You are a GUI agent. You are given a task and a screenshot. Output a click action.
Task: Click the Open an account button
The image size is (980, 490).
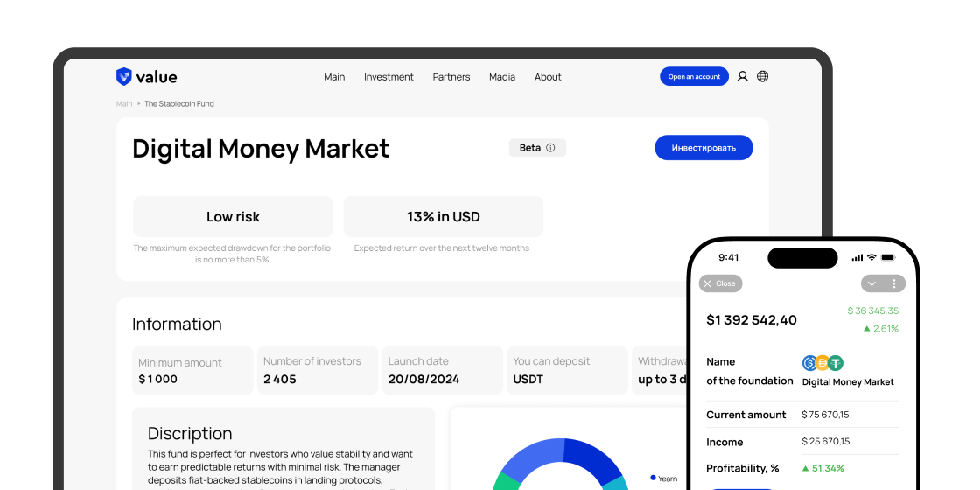click(694, 76)
